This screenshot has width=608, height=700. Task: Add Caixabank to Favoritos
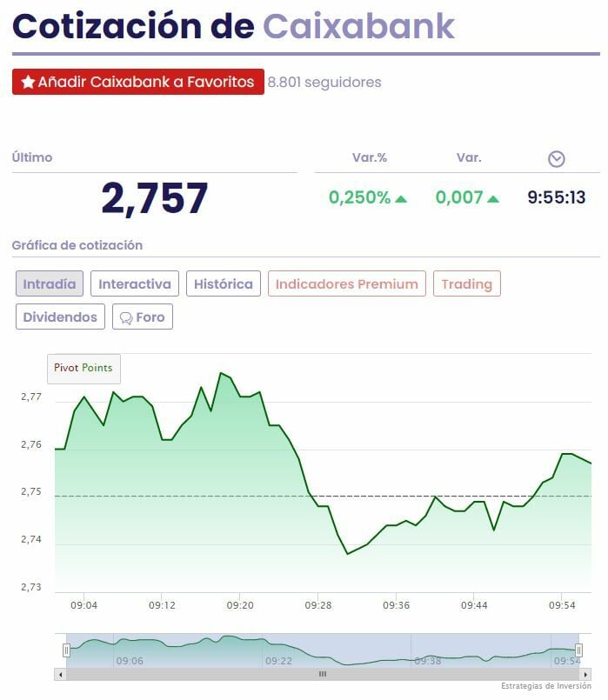tap(138, 82)
